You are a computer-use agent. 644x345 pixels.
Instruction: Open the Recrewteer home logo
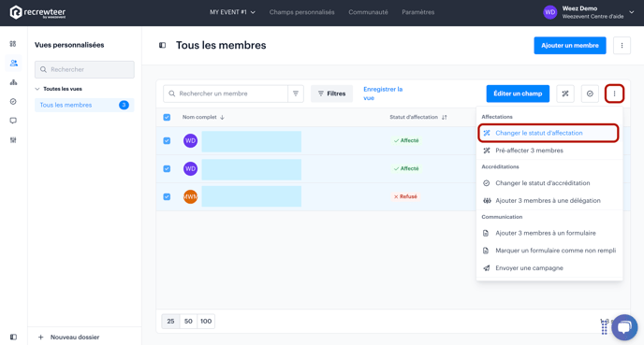click(x=37, y=12)
